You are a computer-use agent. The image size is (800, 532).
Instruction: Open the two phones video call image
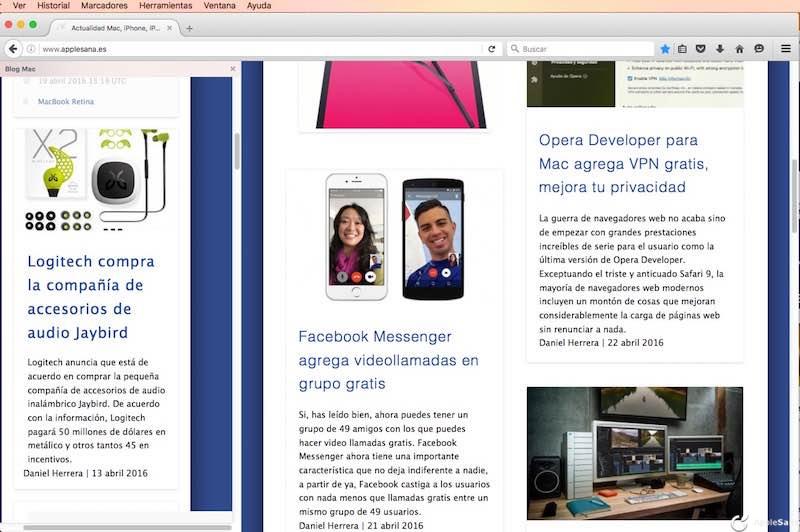(394, 237)
